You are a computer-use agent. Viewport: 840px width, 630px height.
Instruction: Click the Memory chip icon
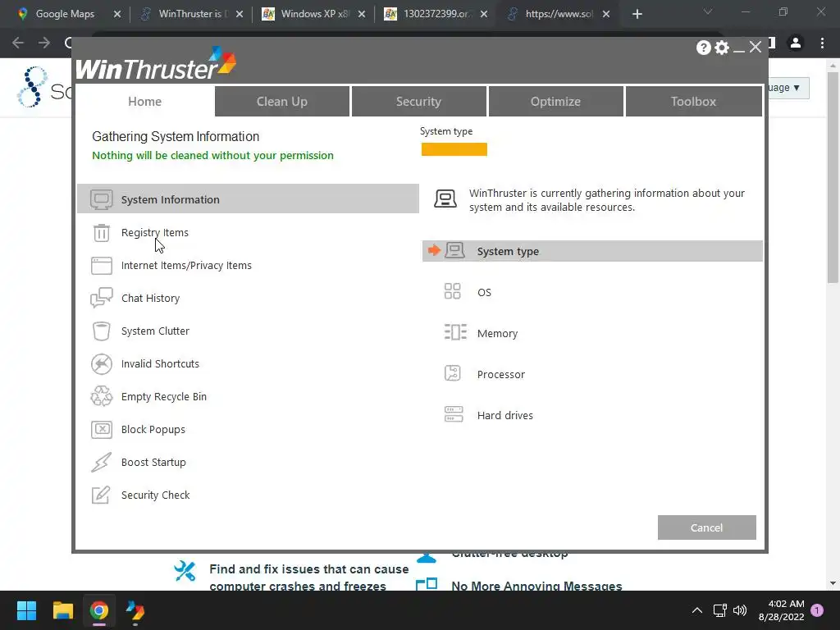[x=455, y=332]
